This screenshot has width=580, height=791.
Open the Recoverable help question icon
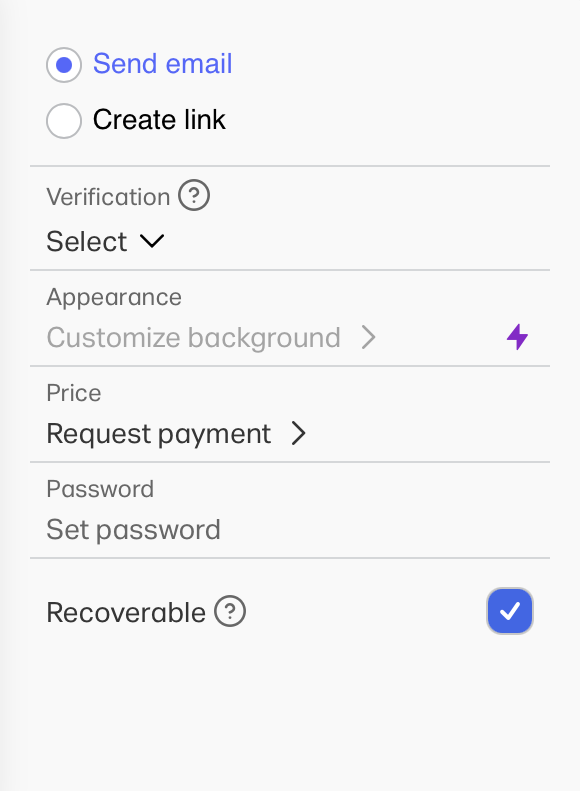click(x=230, y=611)
